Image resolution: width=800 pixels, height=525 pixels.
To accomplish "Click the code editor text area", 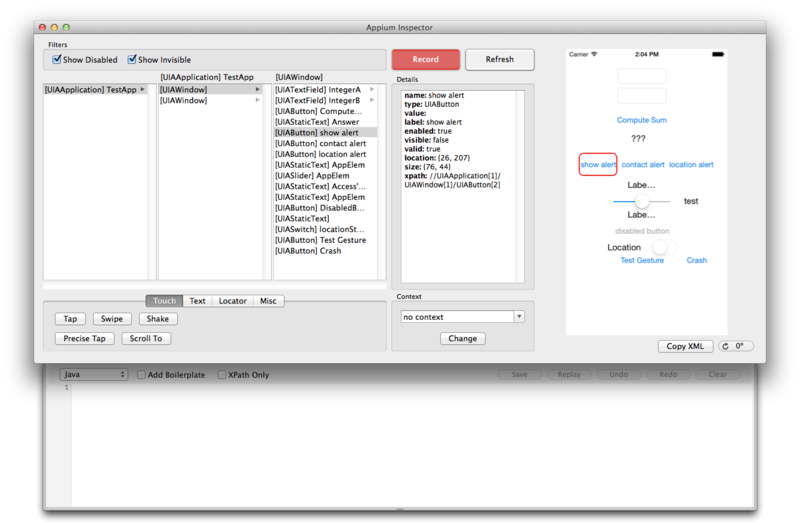I will click(x=413, y=445).
